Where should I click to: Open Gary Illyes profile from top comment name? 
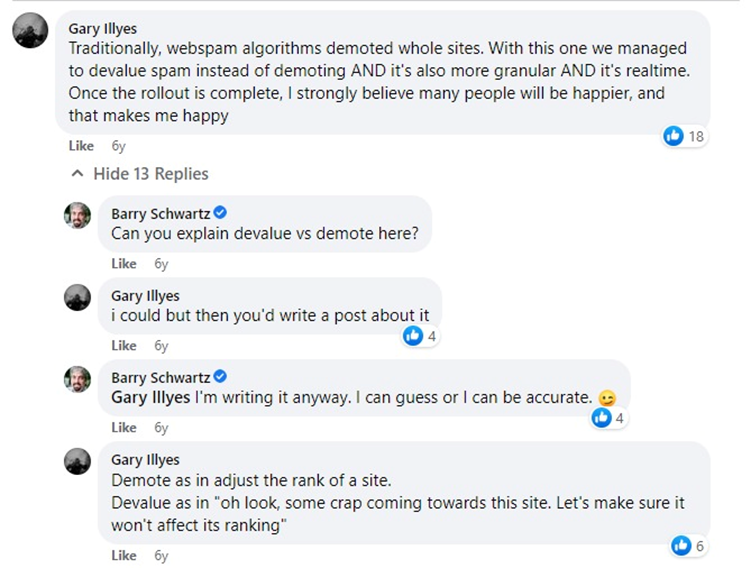105,28
